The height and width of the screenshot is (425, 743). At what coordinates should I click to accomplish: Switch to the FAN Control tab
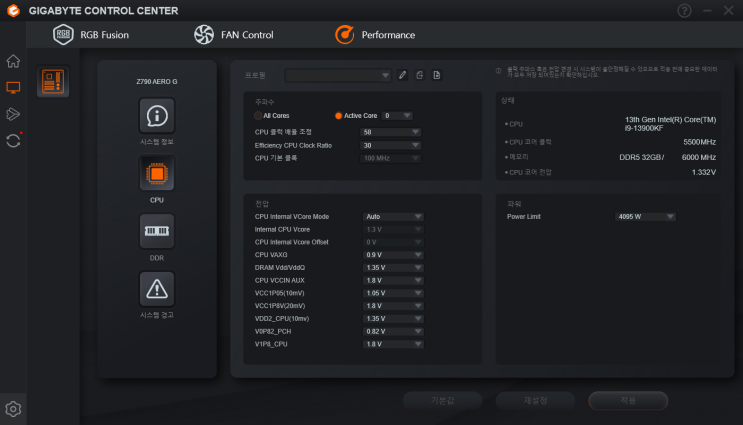tap(234, 35)
